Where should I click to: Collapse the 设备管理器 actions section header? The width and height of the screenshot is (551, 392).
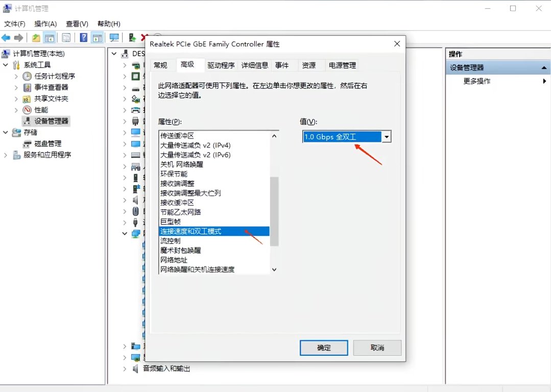pos(544,67)
